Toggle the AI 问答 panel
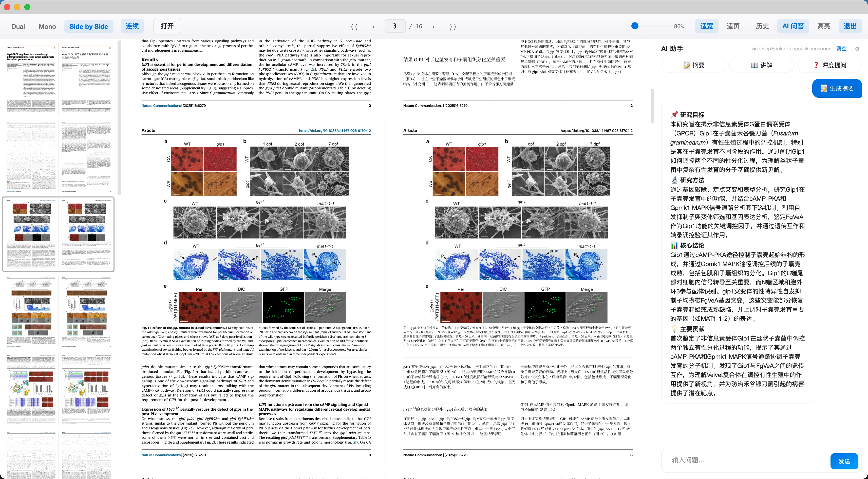Screen dimensions: 868x479 click(x=793, y=26)
